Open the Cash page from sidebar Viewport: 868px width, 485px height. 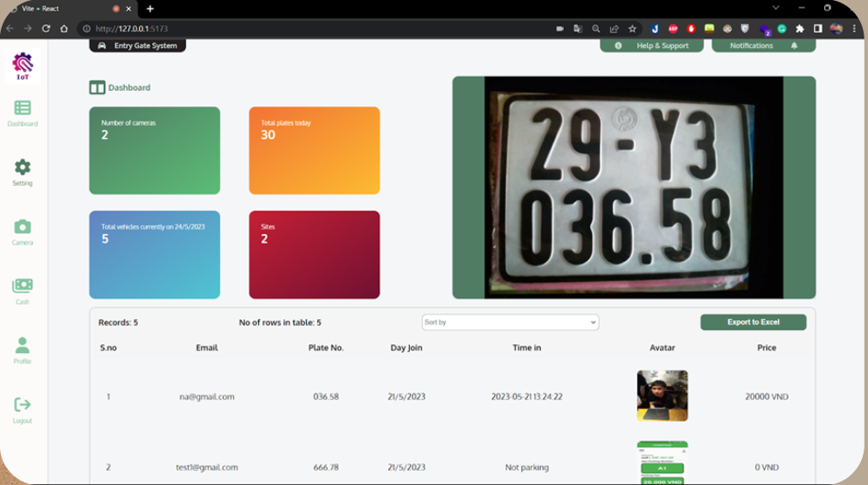click(x=22, y=286)
